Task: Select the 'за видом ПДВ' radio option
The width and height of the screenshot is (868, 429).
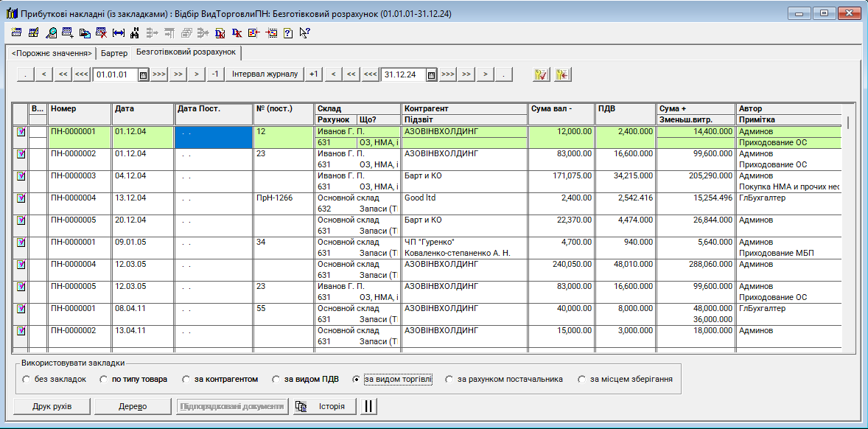Action: click(276, 380)
